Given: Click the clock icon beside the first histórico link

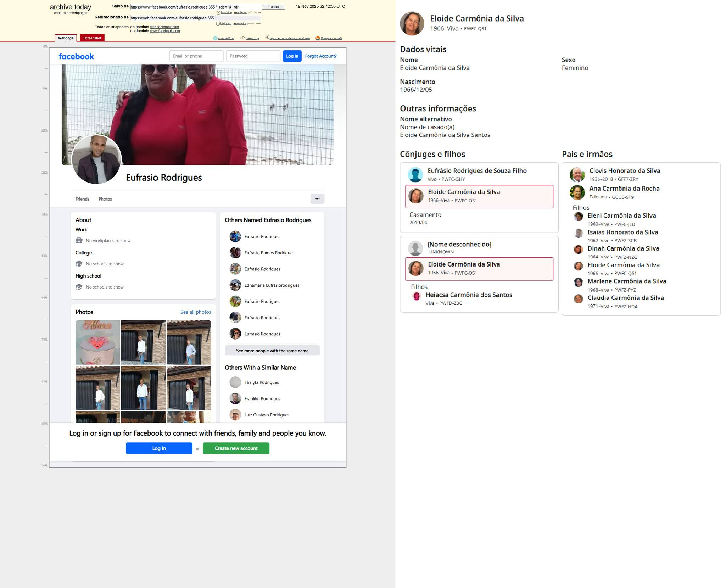Looking at the screenshot, I should click(218, 13).
